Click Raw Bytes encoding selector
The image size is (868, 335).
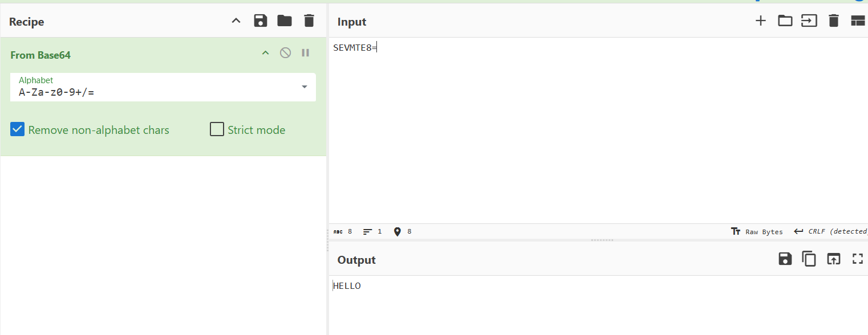coord(757,232)
